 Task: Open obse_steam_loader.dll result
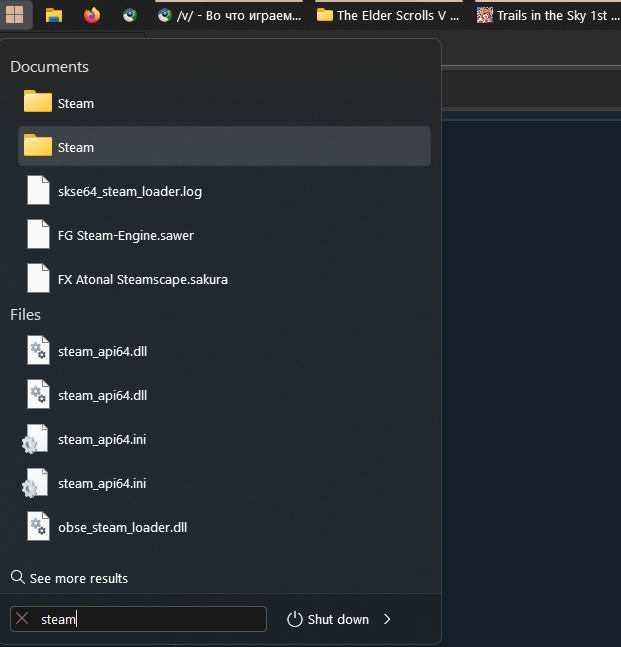click(x=224, y=527)
